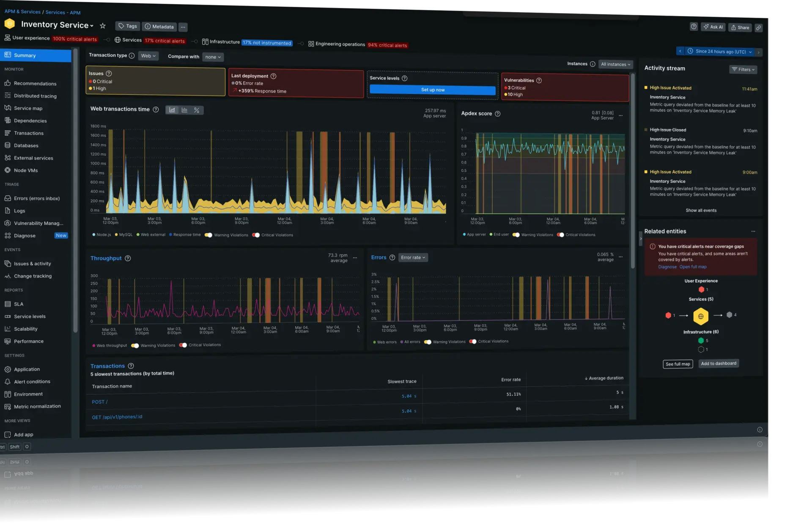Switch to the Performance section
812x523 pixels.
29,341
